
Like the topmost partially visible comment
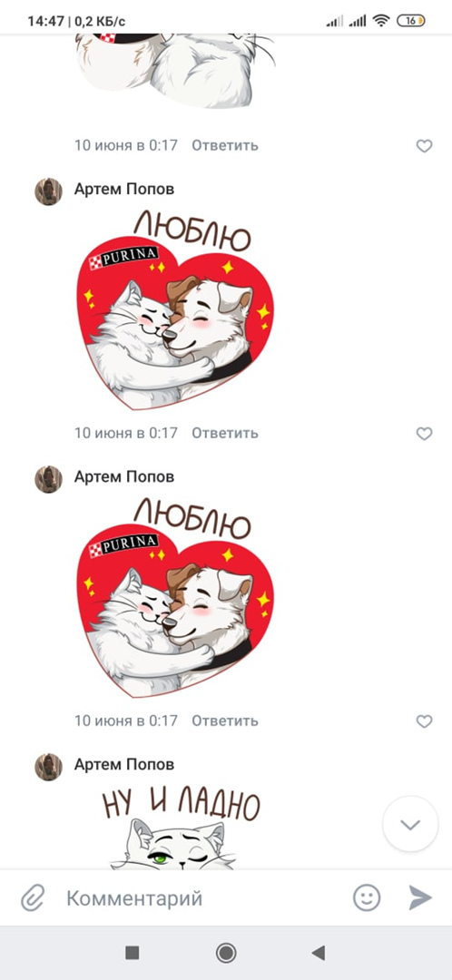coord(425,146)
